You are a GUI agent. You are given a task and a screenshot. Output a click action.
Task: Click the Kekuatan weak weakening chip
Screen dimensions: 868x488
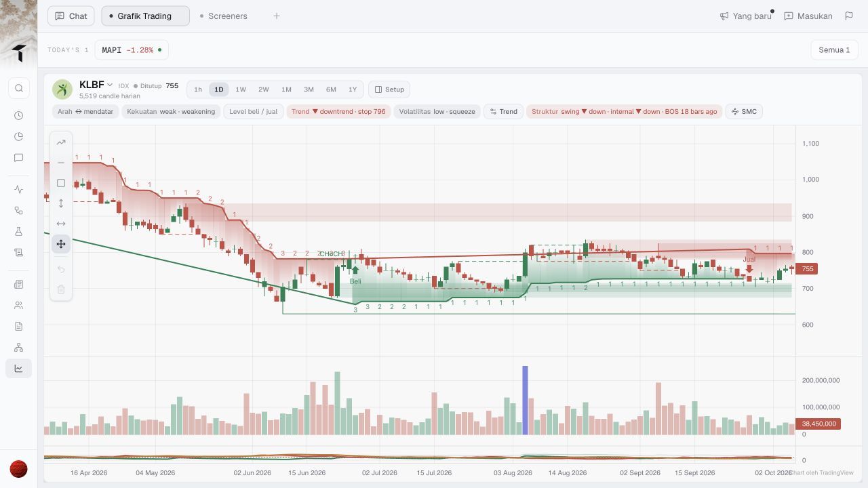tap(171, 112)
